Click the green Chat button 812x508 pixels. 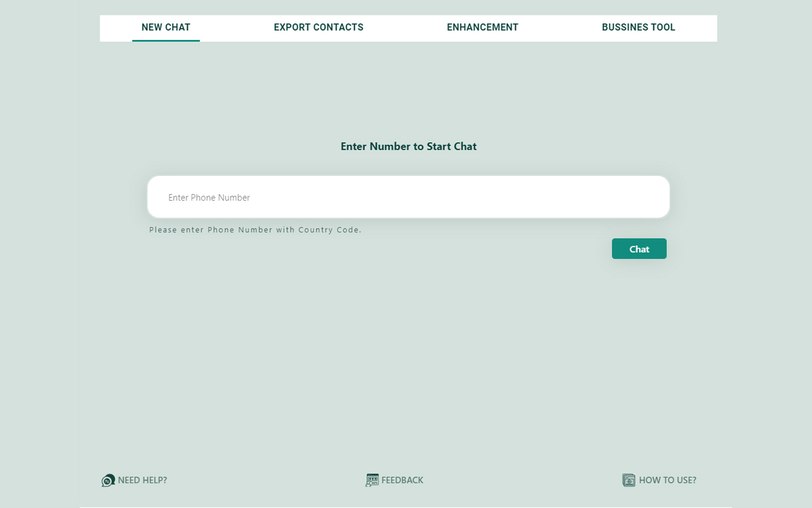[x=639, y=249]
